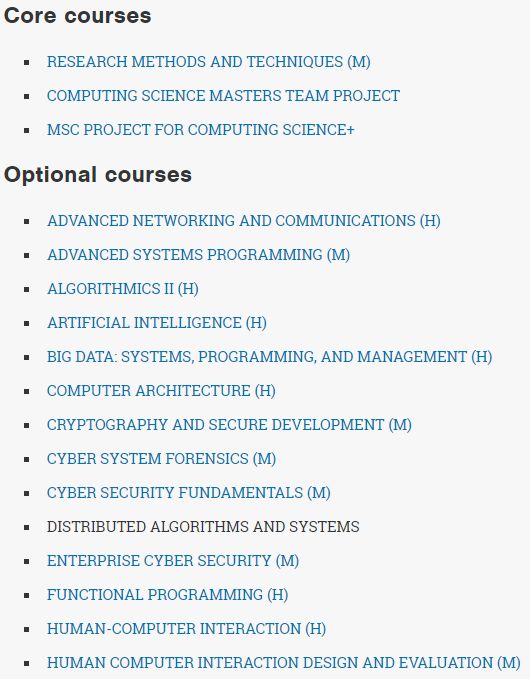Open Advanced Networking and Communications (H) course
This screenshot has height=679, width=530.
coord(244,221)
